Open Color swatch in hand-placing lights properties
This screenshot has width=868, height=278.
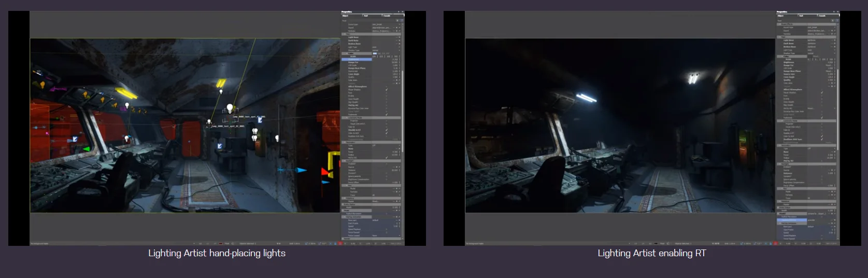(375, 53)
